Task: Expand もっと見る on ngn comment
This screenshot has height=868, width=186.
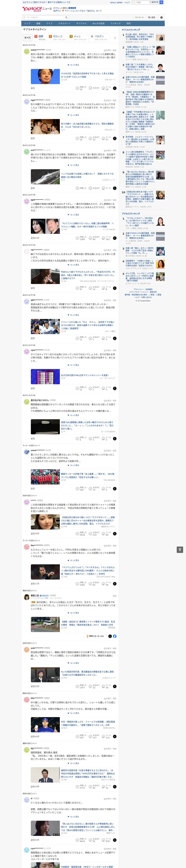Action: click(x=73, y=115)
